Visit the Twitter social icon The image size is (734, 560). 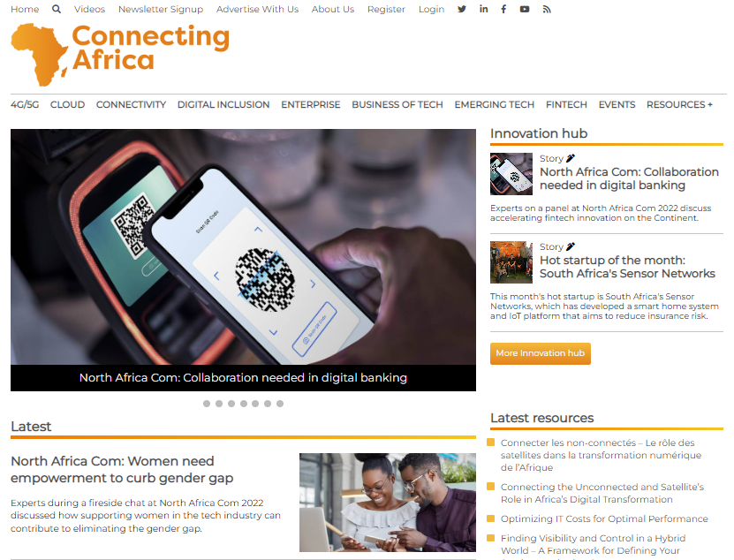coord(462,9)
